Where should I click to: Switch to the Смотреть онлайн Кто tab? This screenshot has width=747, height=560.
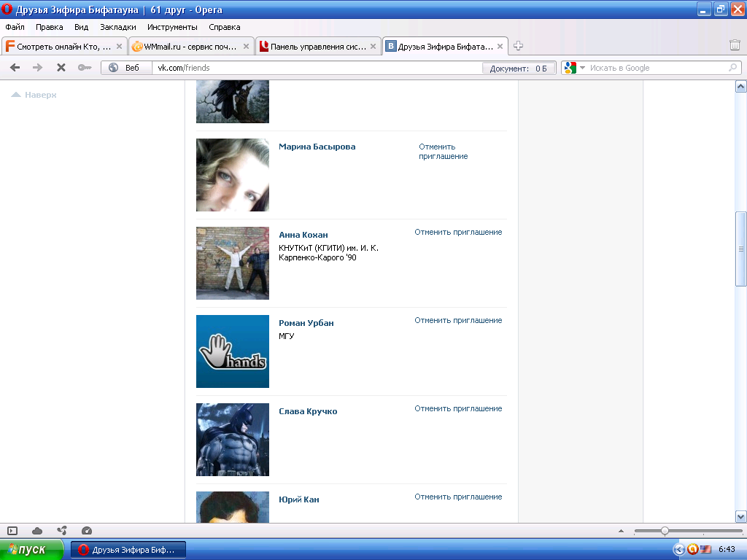coord(64,46)
